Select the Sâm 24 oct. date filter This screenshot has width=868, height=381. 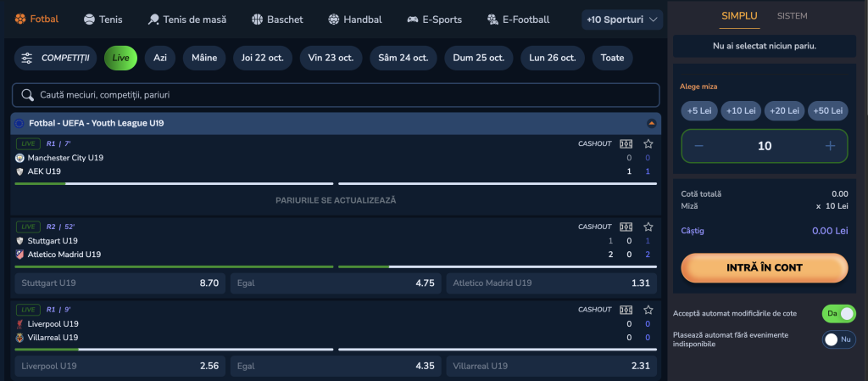click(x=403, y=59)
